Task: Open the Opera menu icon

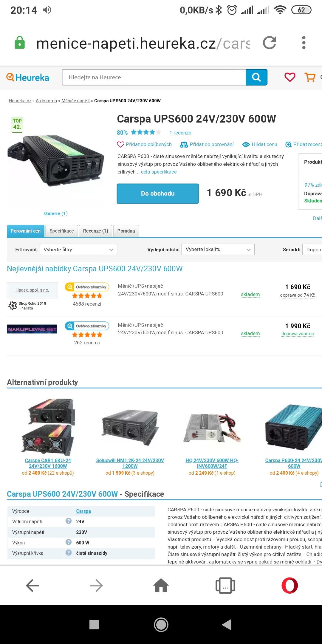Action: (x=290, y=586)
